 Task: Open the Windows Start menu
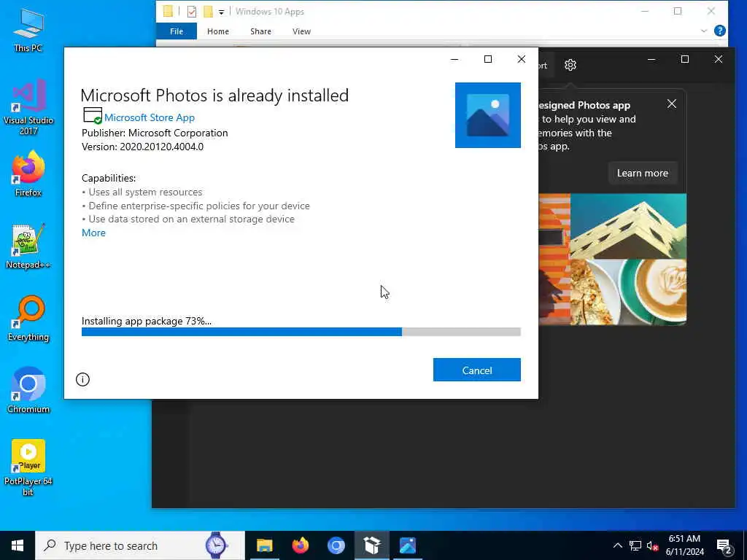click(18, 545)
